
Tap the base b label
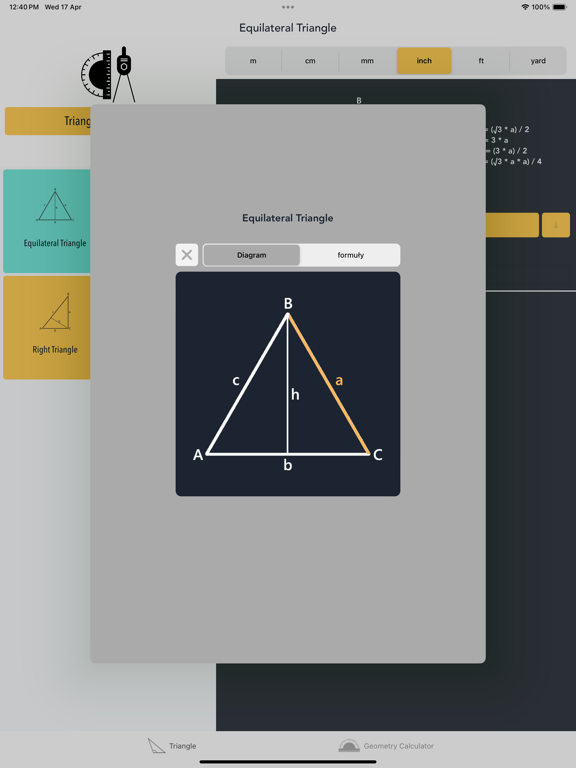(288, 465)
